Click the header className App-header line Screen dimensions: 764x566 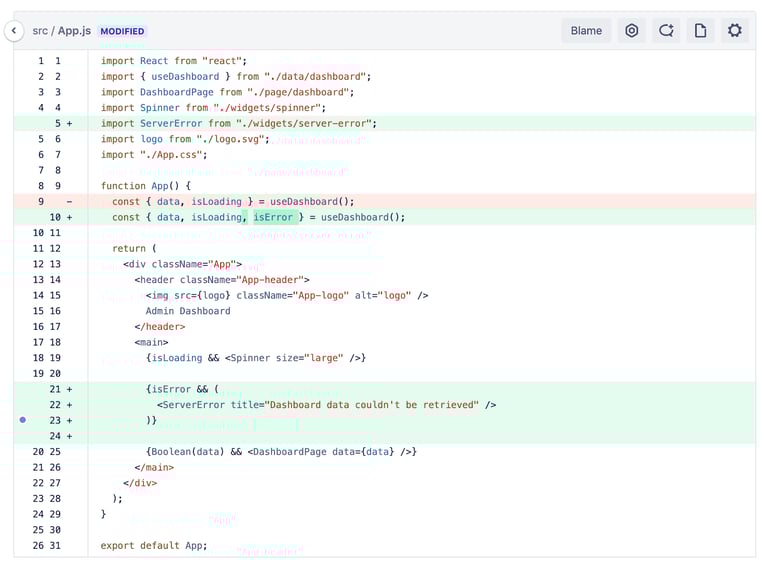pyautogui.click(x=222, y=279)
